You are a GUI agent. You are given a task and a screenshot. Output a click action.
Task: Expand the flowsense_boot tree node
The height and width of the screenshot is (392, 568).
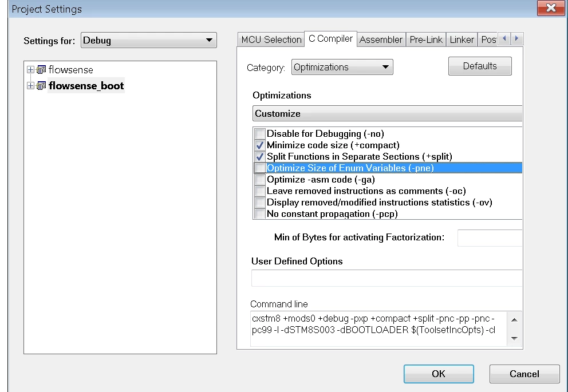click(30, 85)
